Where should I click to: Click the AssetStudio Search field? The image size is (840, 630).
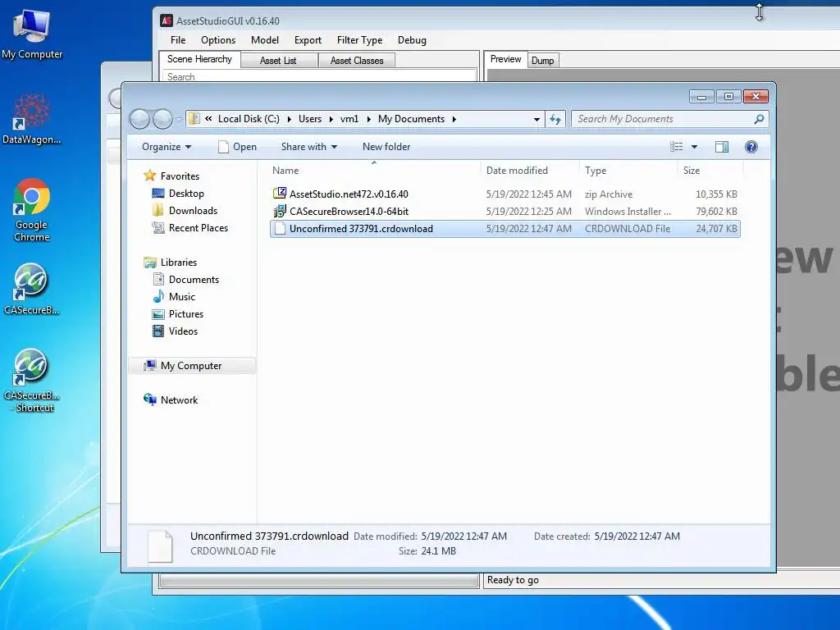pyautogui.click(x=320, y=76)
